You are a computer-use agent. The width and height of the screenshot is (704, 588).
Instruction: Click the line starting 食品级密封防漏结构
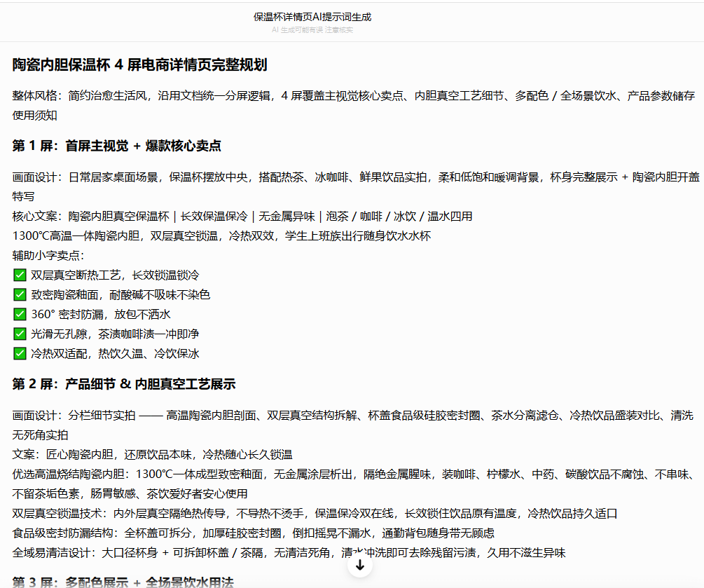[x=253, y=533]
